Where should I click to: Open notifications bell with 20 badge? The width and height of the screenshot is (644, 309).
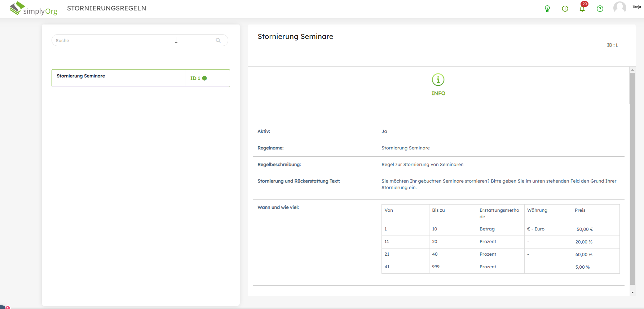[582, 9]
